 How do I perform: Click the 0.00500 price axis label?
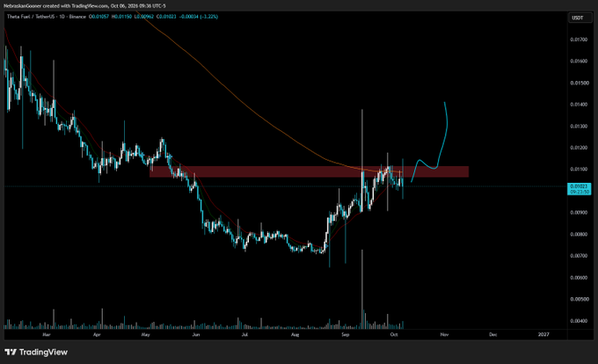click(579, 299)
